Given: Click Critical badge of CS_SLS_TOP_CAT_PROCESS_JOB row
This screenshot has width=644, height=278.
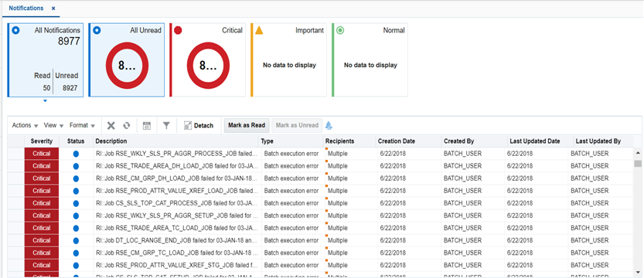Looking at the screenshot, I should pyautogui.click(x=42, y=203).
